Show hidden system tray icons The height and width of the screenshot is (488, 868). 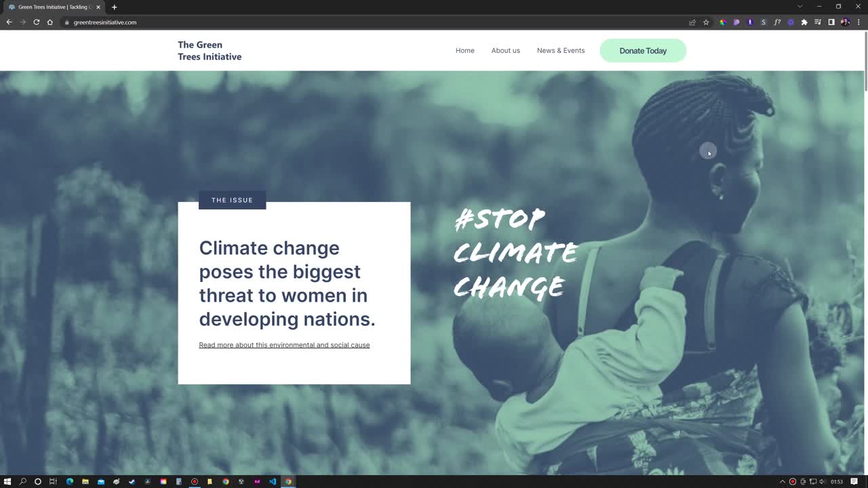click(782, 481)
